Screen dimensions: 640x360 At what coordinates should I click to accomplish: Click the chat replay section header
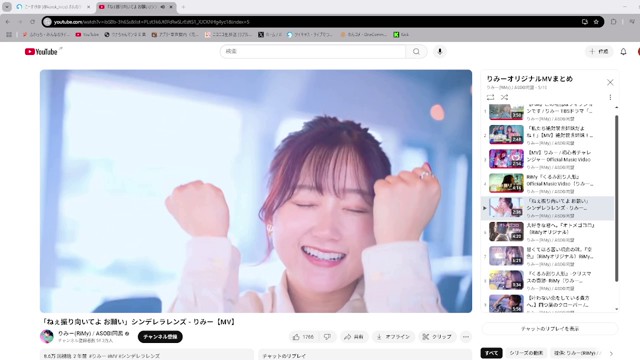pyautogui.click(x=284, y=356)
